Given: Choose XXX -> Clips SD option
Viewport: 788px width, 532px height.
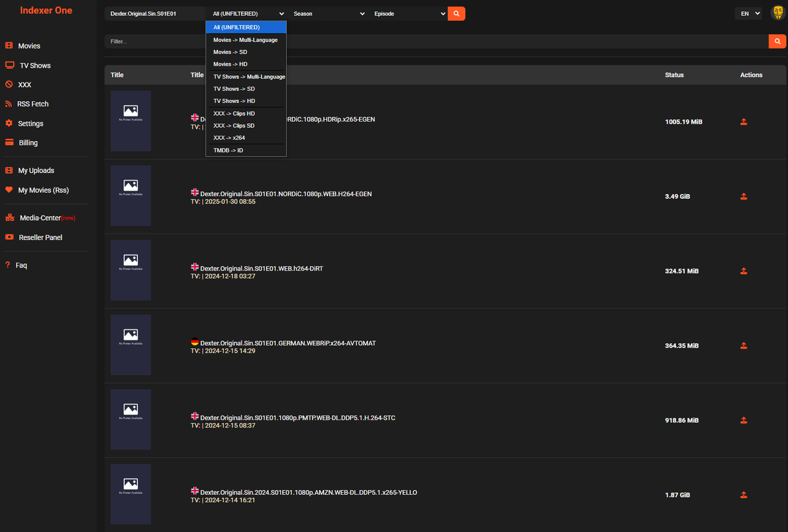Looking at the screenshot, I should point(246,125).
